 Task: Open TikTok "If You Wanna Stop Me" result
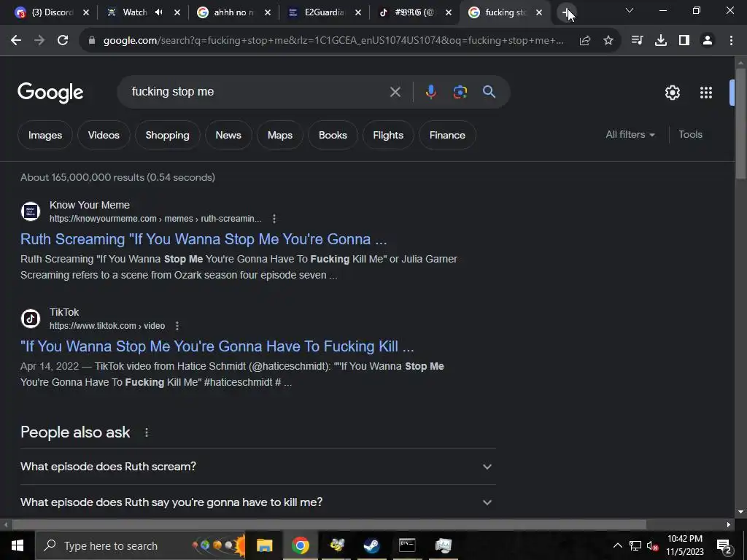click(x=217, y=346)
